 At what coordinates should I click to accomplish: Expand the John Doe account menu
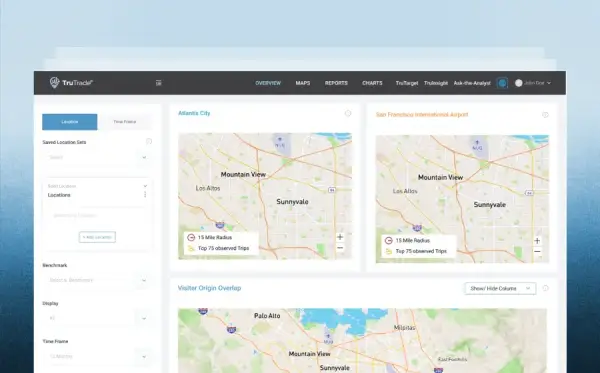tap(549, 83)
